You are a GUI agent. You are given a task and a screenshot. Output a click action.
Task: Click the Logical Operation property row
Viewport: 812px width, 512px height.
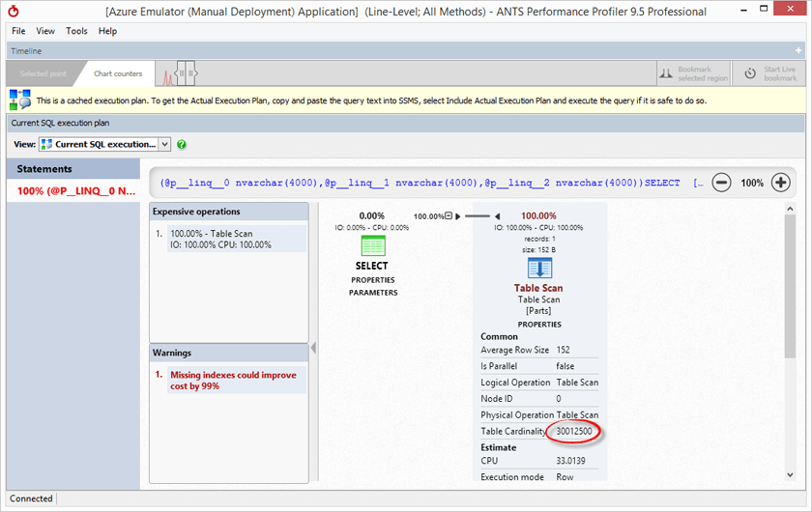coord(539,382)
